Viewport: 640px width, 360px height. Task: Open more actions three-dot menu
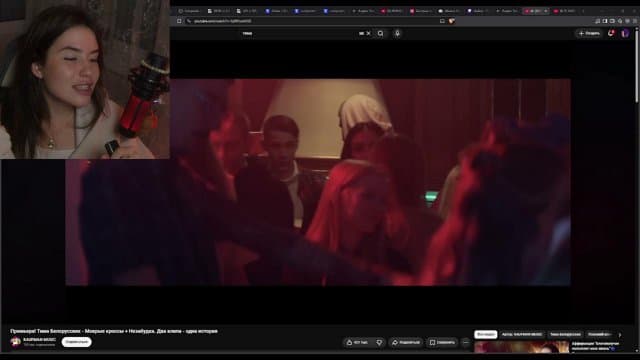pos(466,342)
